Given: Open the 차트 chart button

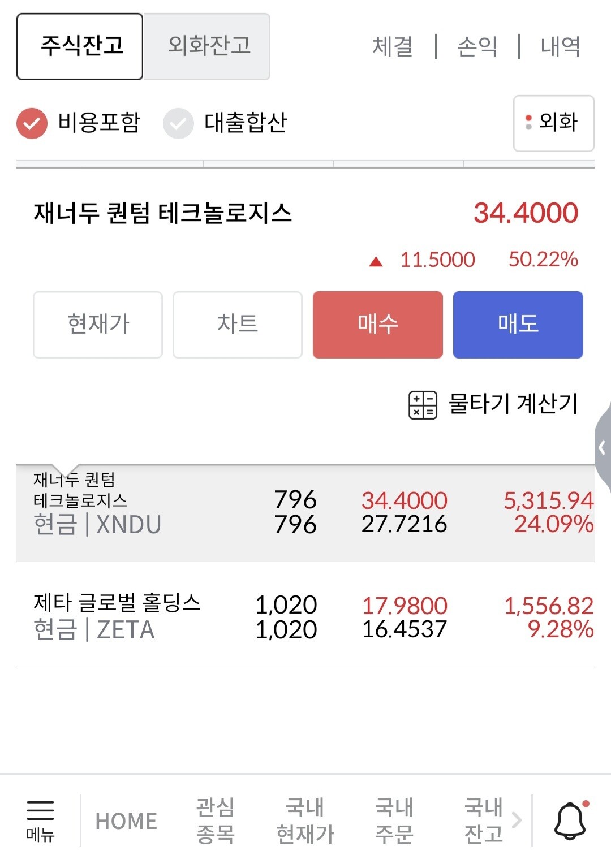Looking at the screenshot, I should pyautogui.click(x=238, y=325).
